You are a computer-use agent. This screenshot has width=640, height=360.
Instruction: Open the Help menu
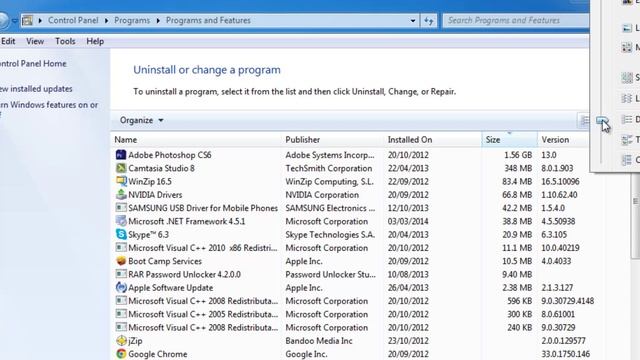coord(95,41)
